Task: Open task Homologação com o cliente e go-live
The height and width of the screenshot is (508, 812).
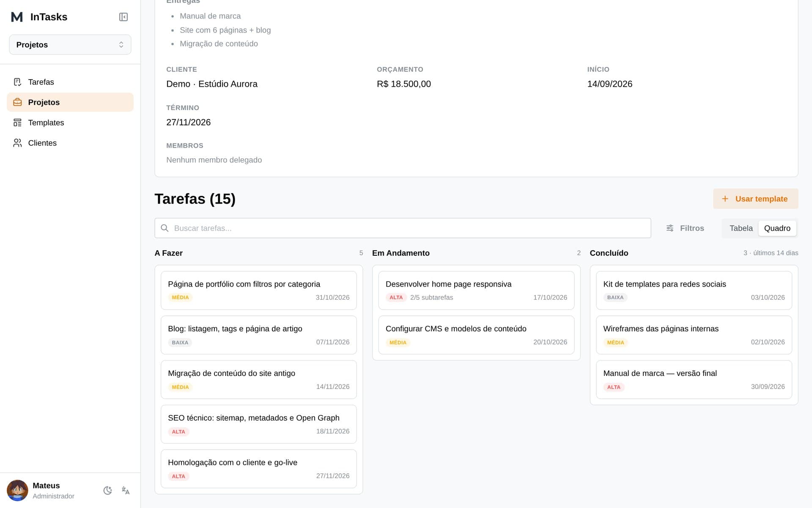Action: (x=258, y=469)
